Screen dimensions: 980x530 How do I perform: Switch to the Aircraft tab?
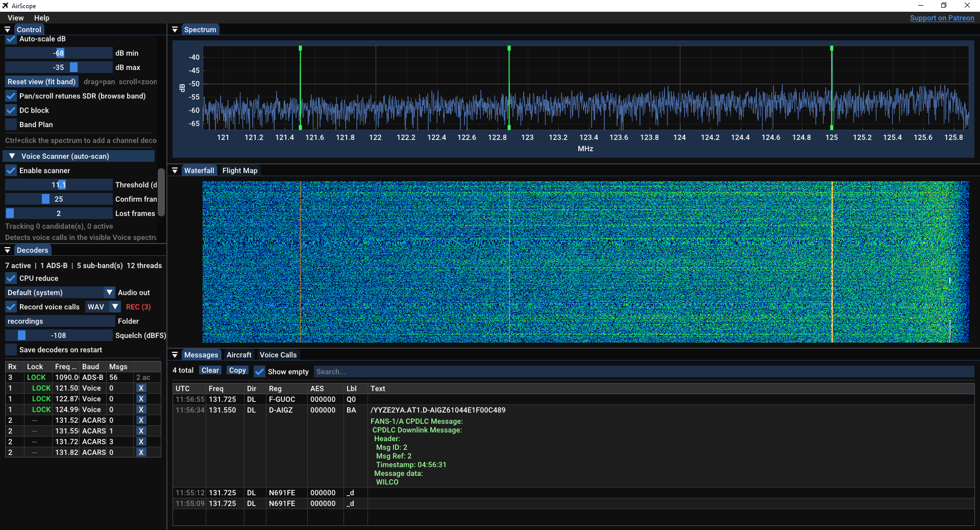(239, 355)
